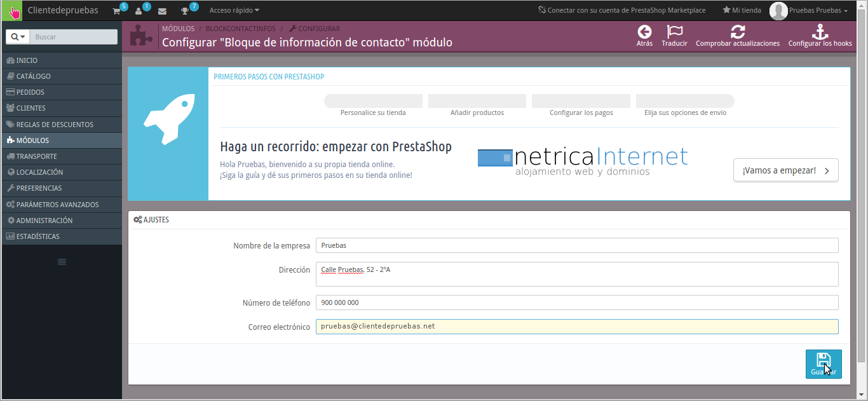Image resolution: width=868 pixels, height=401 pixels.
Task: Click the netrica Internet logo
Action: [583, 161]
